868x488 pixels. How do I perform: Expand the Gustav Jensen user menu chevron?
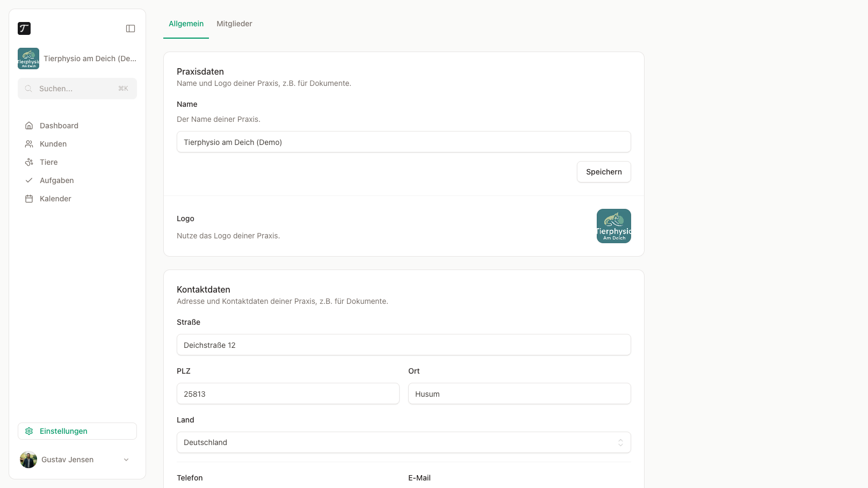126,460
